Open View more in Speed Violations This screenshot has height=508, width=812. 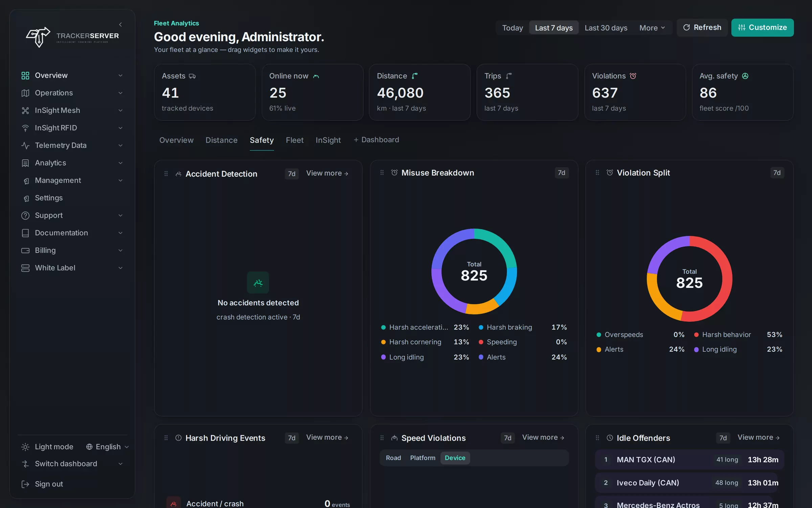point(543,438)
